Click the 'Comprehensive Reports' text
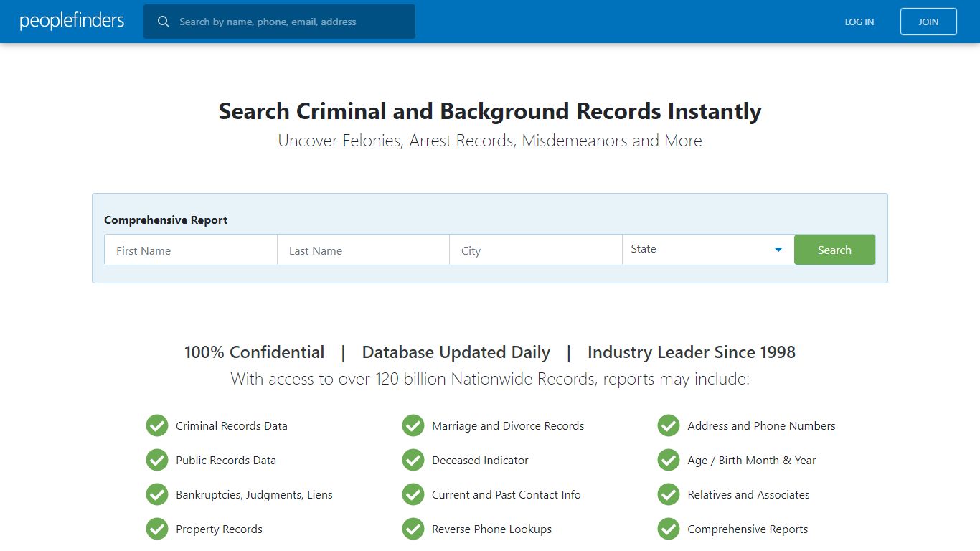 click(x=748, y=529)
